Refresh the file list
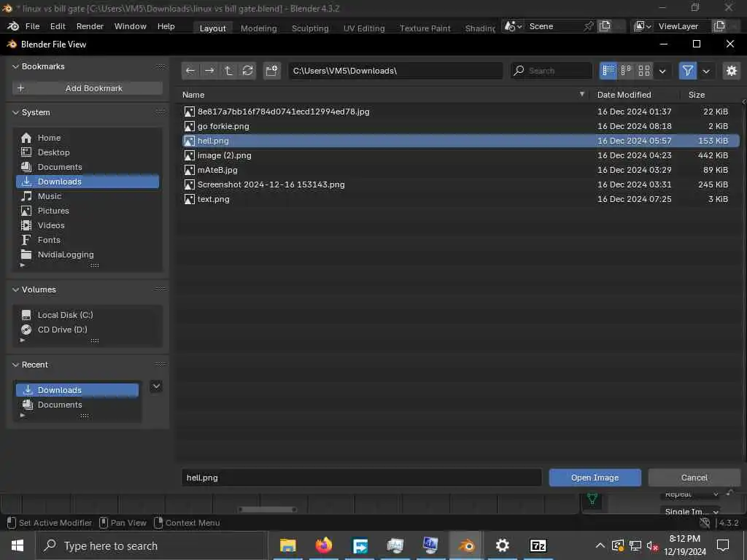This screenshot has width=747, height=560. pyautogui.click(x=248, y=71)
